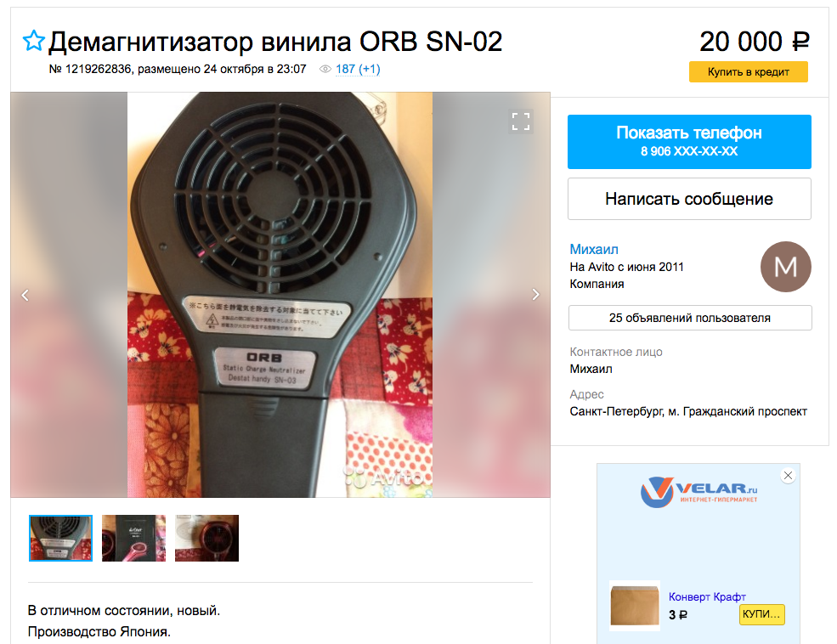Image resolution: width=837 pixels, height=644 pixels.
Task: Click the yellow КУПИ button in ad
Action: click(761, 614)
